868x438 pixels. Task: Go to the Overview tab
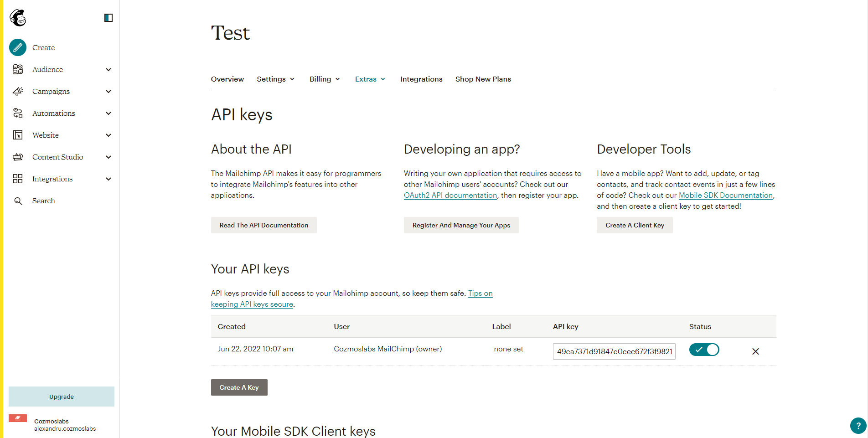227,79
